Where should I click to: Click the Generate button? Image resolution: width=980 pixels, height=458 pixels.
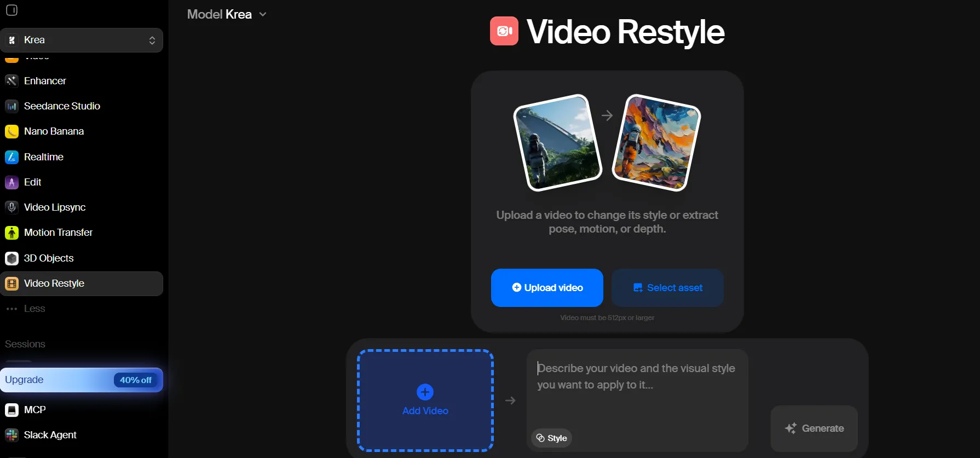pos(814,428)
